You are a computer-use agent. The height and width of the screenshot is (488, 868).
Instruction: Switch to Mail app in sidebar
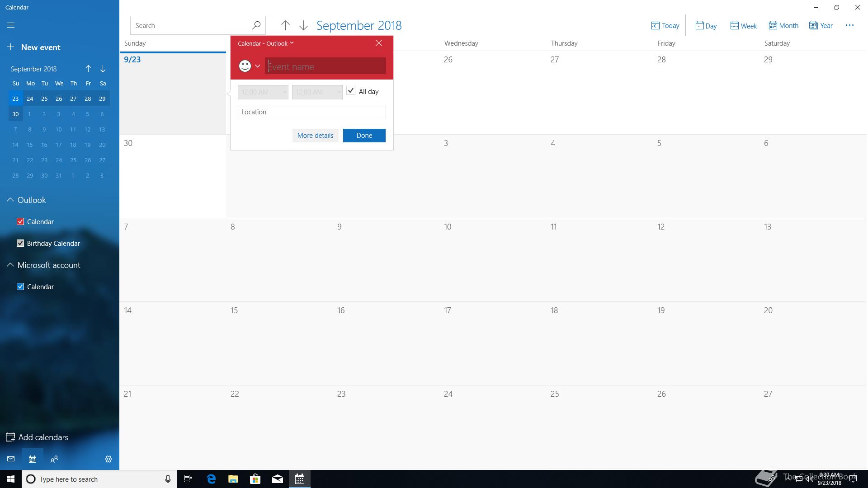coord(11,459)
